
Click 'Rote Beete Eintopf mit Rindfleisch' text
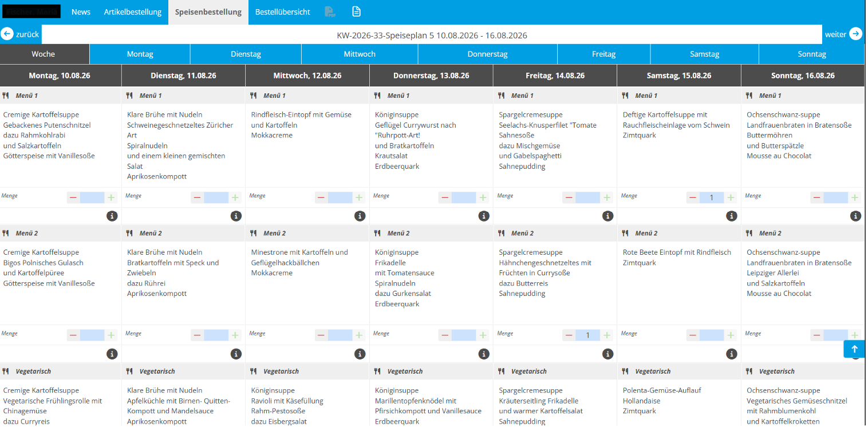coord(677,252)
